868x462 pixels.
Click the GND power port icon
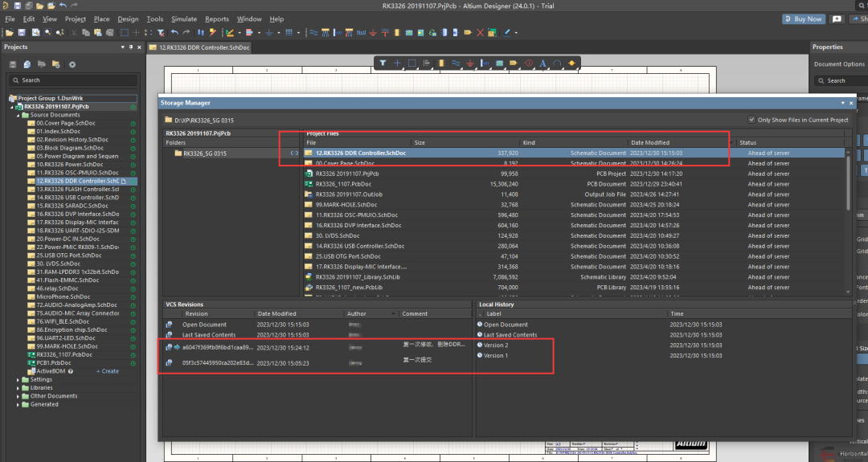pyautogui.click(x=470, y=63)
